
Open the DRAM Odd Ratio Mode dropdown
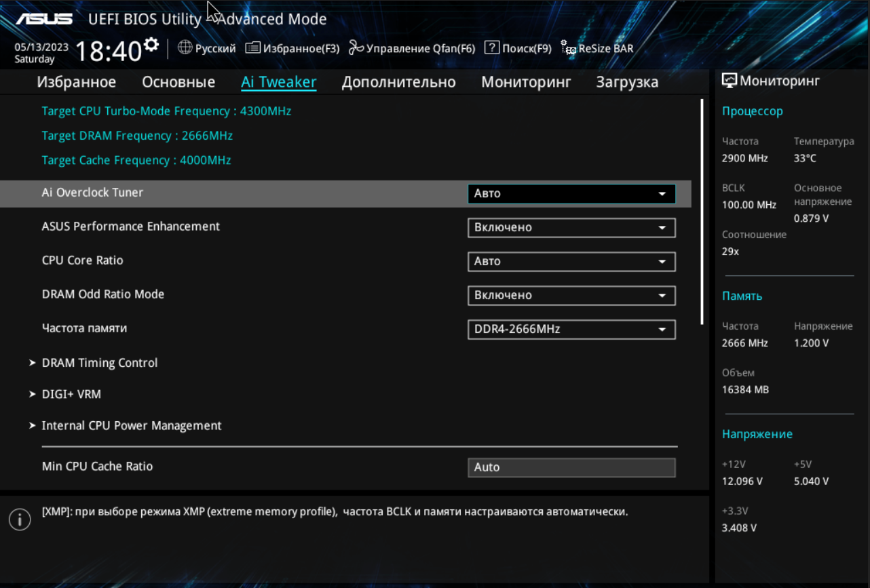pyautogui.click(x=571, y=296)
